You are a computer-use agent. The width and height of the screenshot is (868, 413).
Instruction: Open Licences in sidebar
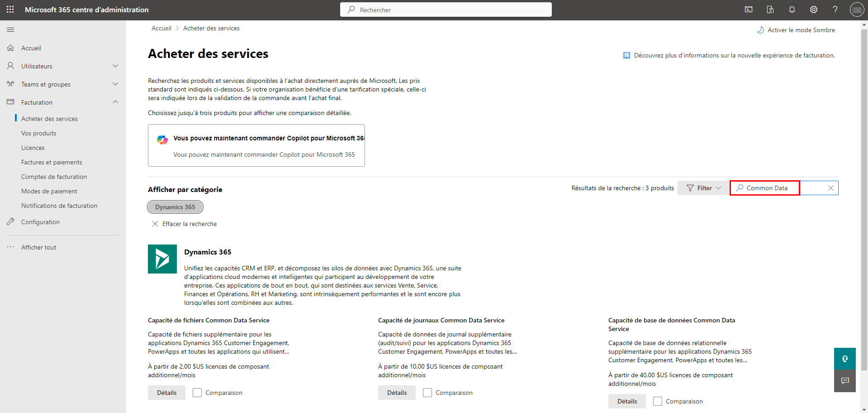click(x=33, y=148)
